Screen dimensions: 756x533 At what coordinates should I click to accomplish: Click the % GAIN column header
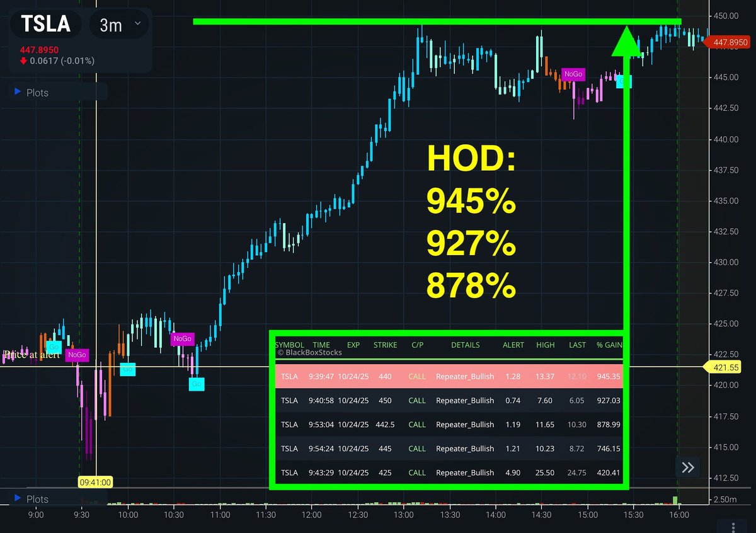609,345
